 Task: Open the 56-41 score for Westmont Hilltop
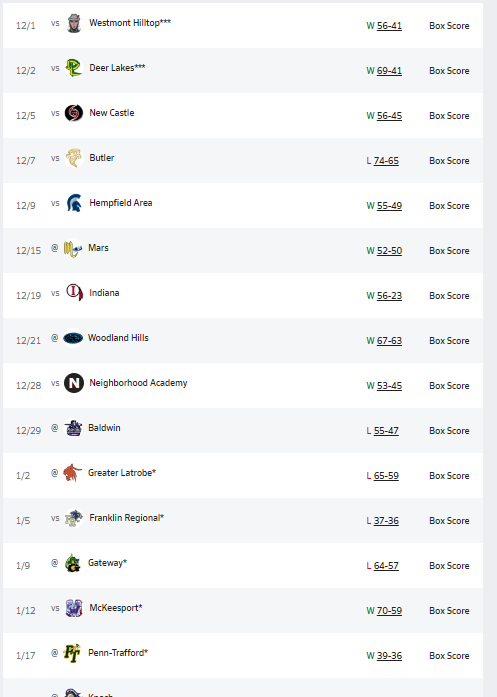389,26
